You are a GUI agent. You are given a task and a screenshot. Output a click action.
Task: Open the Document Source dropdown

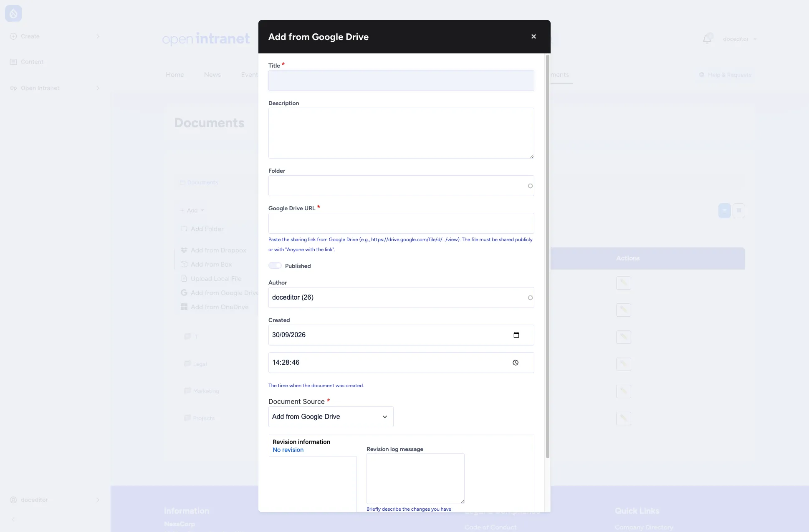[331, 417]
